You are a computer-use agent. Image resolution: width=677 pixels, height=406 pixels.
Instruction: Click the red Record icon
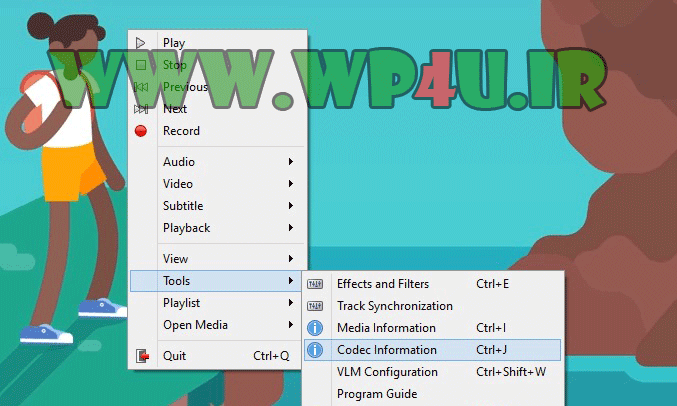(141, 131)
